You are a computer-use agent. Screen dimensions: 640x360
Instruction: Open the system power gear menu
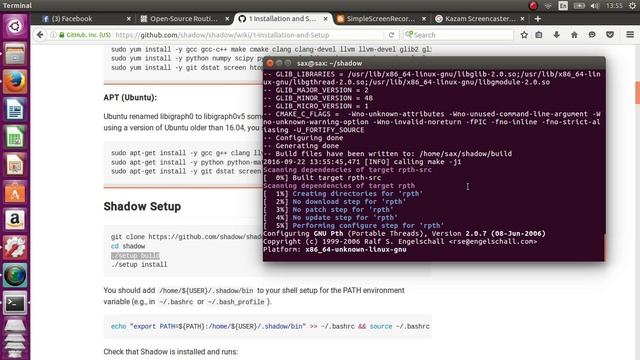pyautogui.click(x=632, y=6)
